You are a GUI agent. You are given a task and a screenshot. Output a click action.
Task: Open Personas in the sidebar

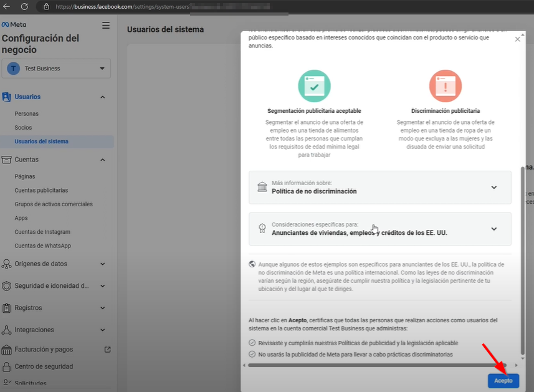tap(27, 114)
